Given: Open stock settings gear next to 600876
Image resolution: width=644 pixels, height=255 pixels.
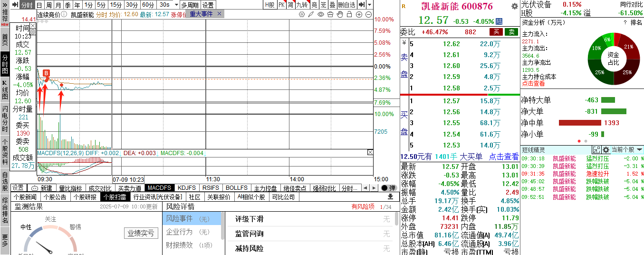Looking at the screenshot, I should (514, 7).
